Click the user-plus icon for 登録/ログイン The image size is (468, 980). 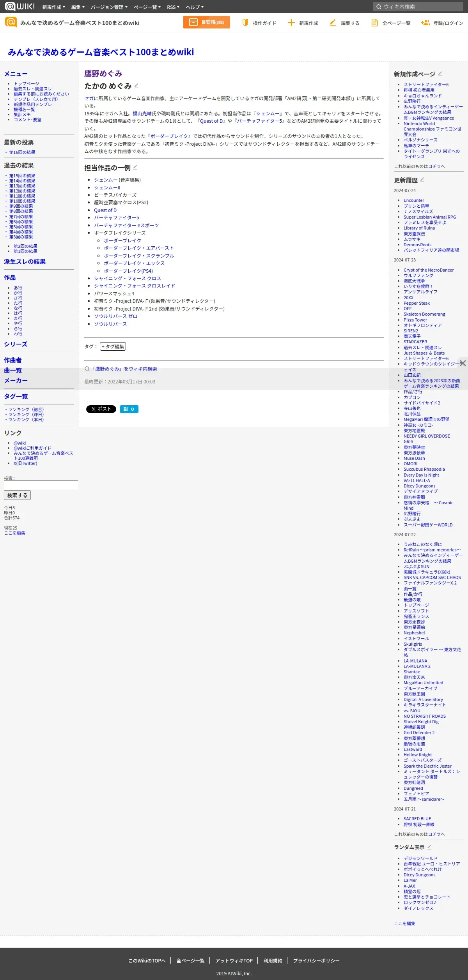[425, 23]
